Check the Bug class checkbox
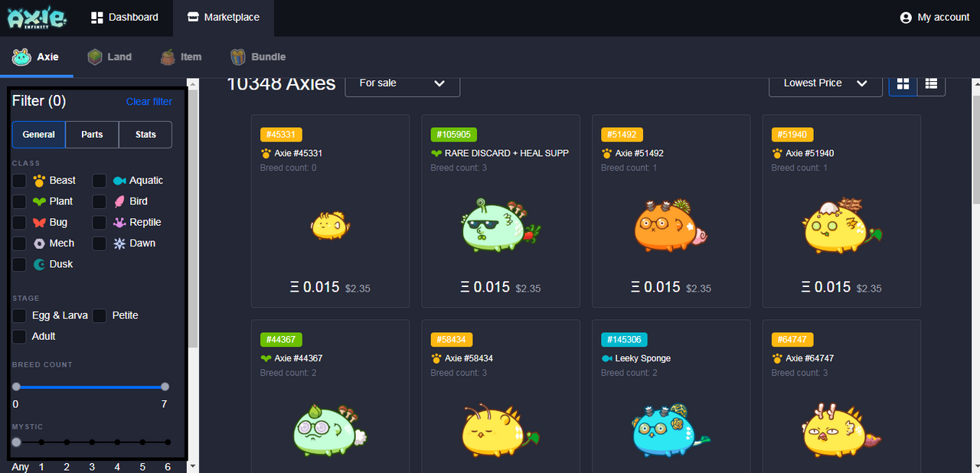The height and width of the screenshot is (473, 980). pyautogui.click(x=19, y=223)
